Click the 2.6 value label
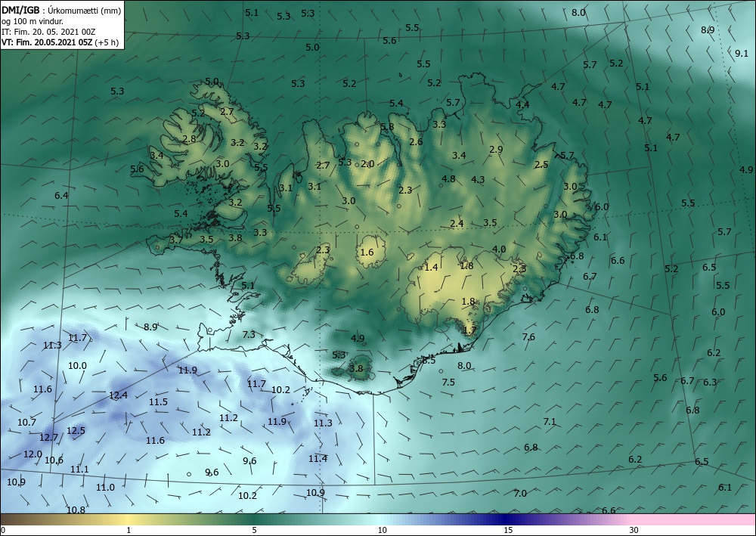756x536 pixels. [x=416, y=141]
